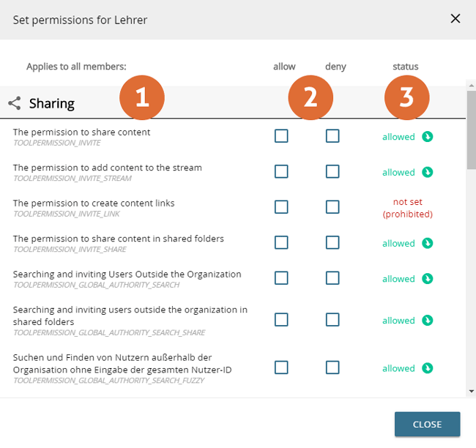Screen dimensions: 476x448
Task: Click green status icon for Searching Users Outside Organization
Action: click(428, 278)
